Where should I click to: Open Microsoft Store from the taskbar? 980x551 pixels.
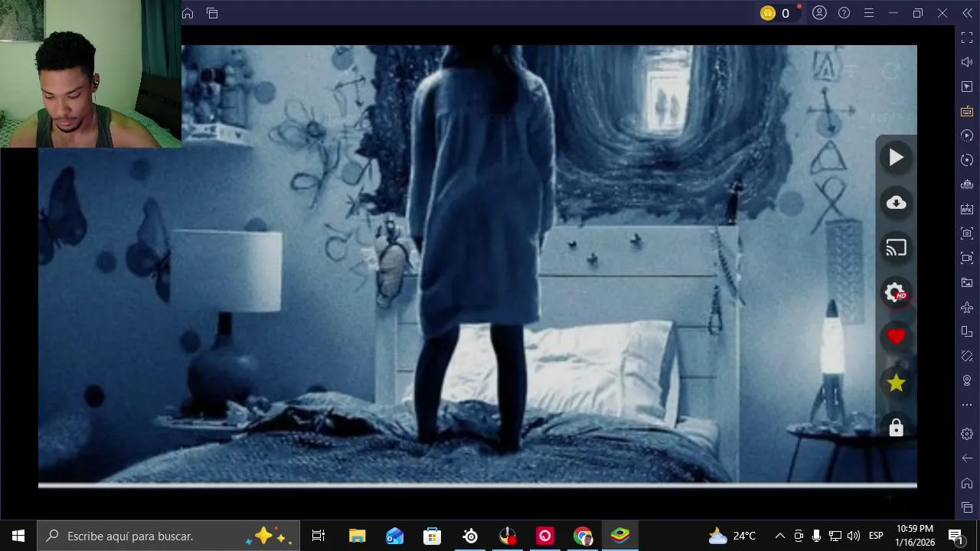[x=432, y=536]
